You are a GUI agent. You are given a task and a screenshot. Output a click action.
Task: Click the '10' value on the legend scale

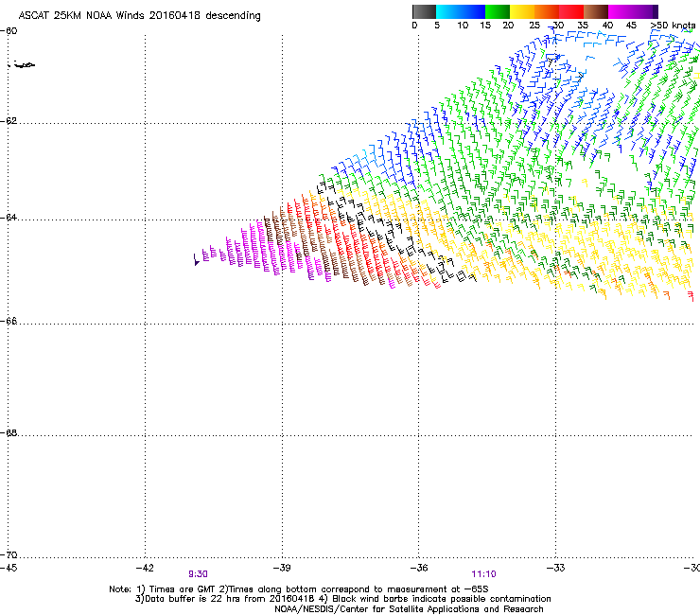click(x=463, y=26)
